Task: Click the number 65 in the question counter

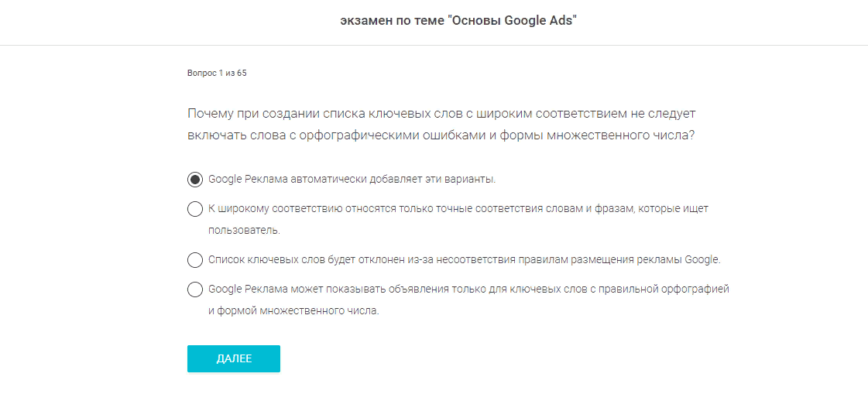Action: click(x=242, y=74)
